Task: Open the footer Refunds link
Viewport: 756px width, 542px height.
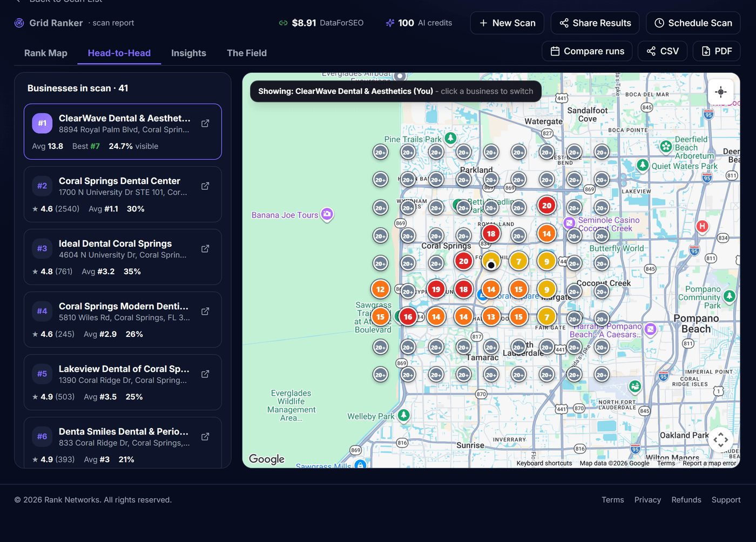Action: pos(686,500)
